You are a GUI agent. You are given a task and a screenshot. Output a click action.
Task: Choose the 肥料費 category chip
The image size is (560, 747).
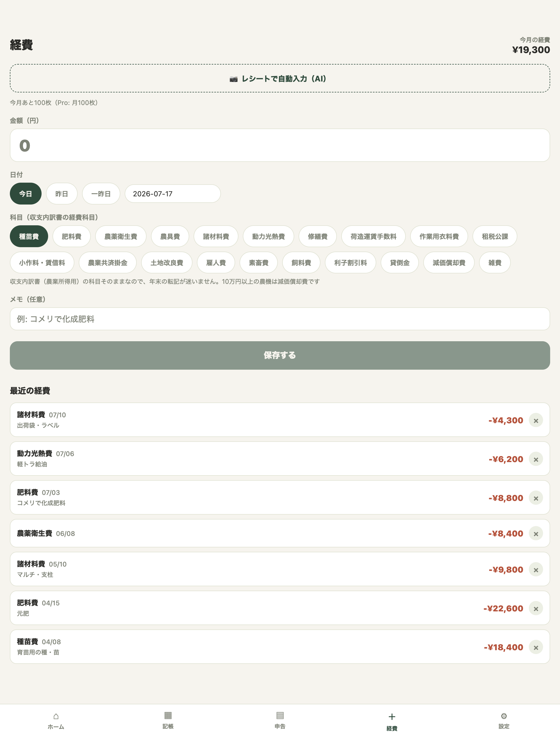pos(72,237)
